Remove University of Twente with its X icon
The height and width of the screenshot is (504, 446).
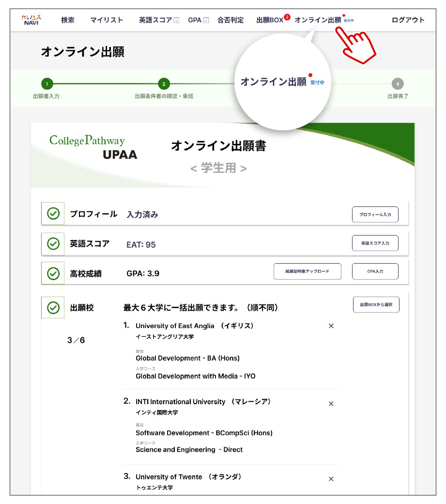[331, 479]
